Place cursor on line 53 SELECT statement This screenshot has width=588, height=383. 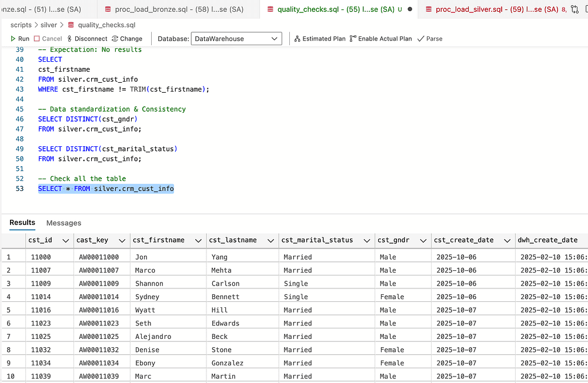(106, 189)
